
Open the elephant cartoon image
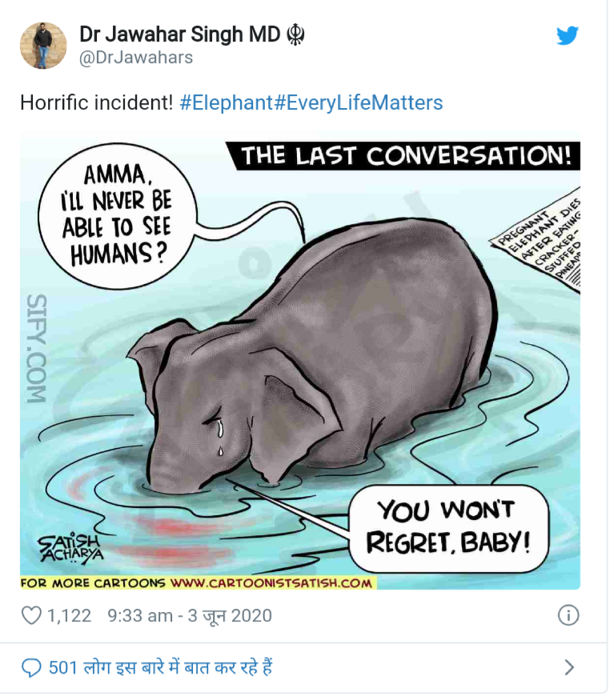[x=300, y=360]
